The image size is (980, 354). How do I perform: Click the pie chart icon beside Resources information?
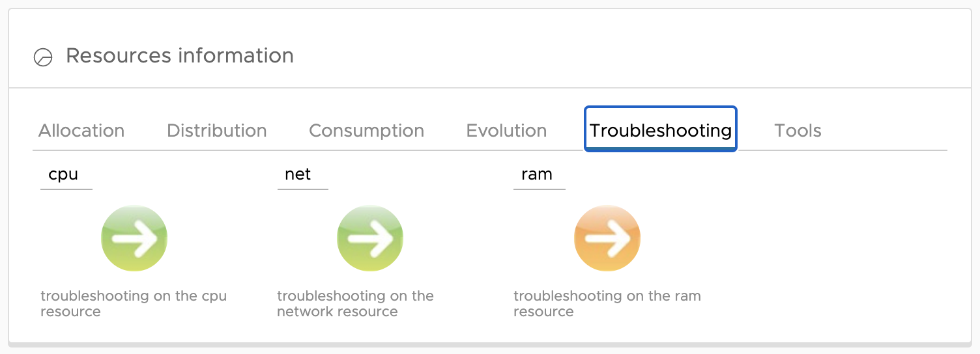pos(43,57)
